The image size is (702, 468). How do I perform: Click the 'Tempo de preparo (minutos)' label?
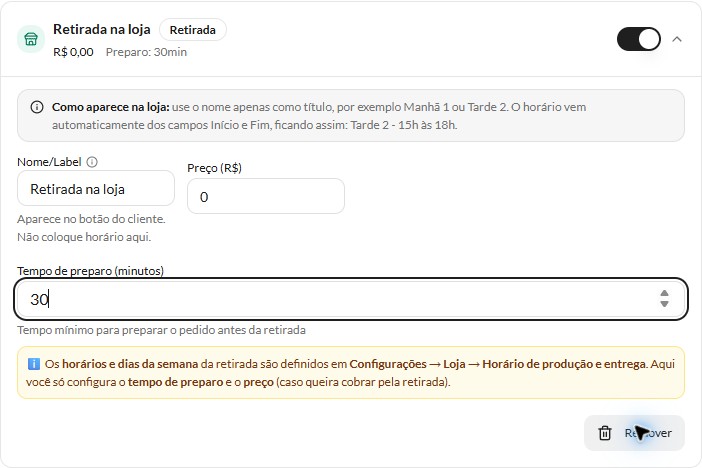[x=90, y=271]
